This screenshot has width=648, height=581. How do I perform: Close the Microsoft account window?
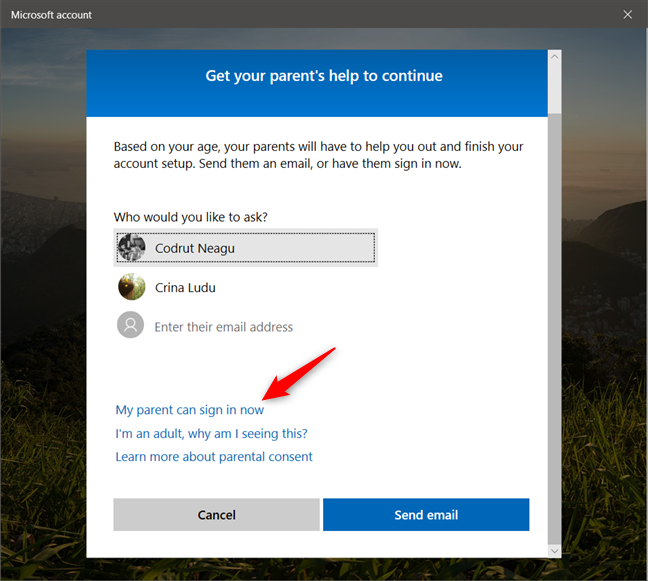point(627,14)
